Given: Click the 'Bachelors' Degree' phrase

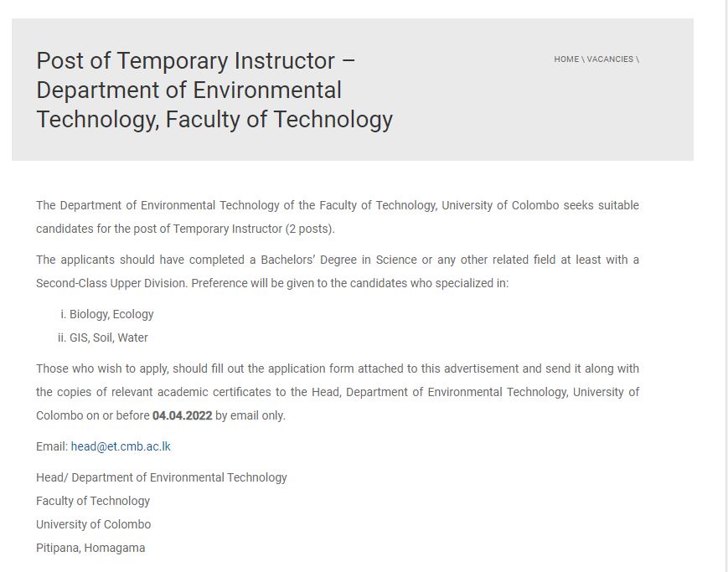Looking at the screenshot, I should click(x=309, y=260).
